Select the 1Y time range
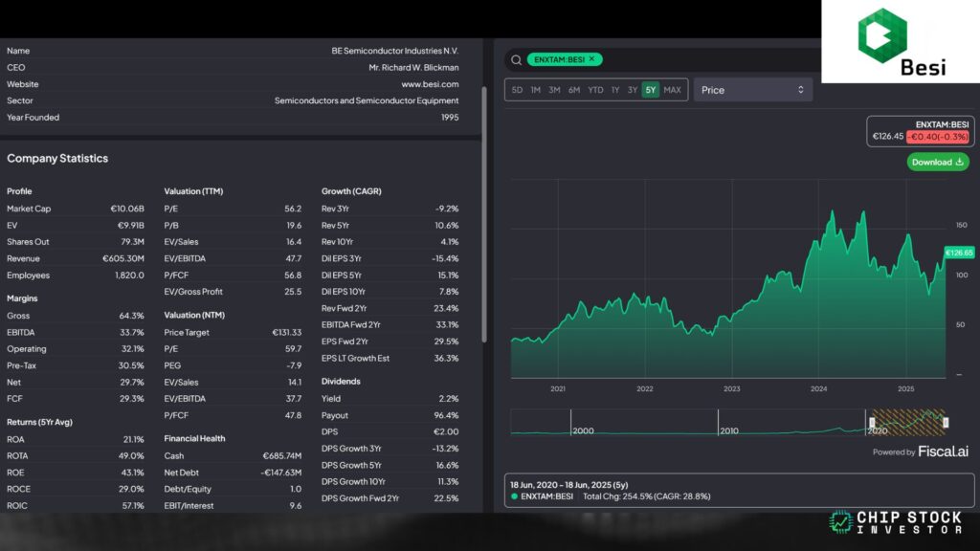 pyautogui.click(x=615, y=90)
